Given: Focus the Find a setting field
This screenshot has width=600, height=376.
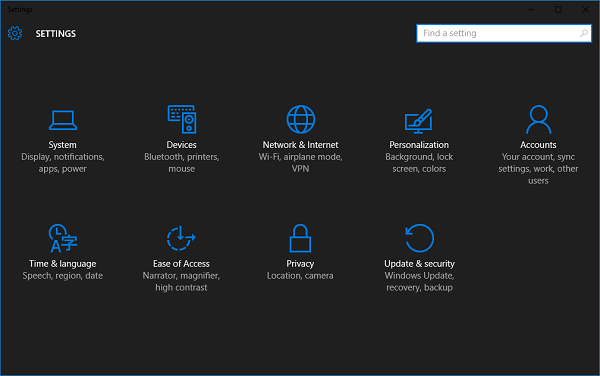Looking at the screenshot, I should 504,33.
